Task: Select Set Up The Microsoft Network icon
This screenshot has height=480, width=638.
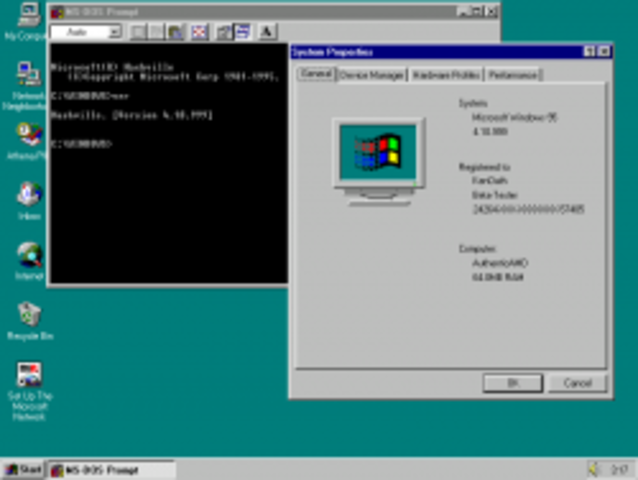Action: click(x=29, y=391)
